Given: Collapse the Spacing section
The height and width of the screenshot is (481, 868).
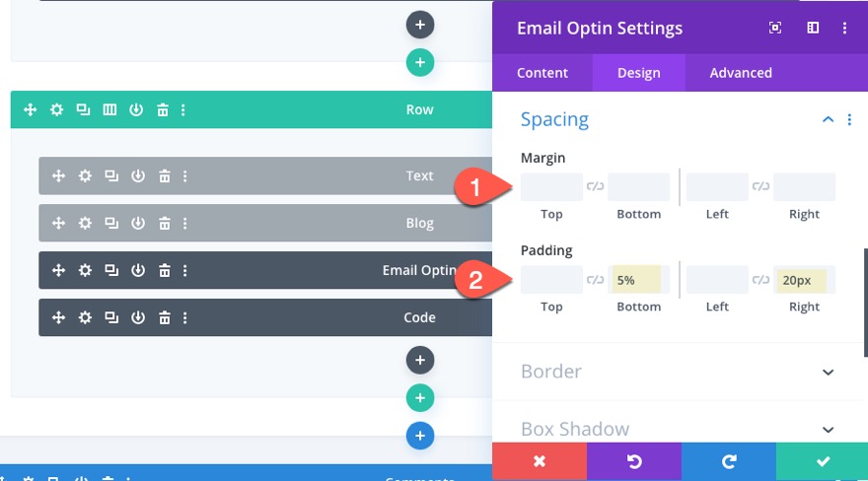Looking at the screenshot, I should click(828, 120).
